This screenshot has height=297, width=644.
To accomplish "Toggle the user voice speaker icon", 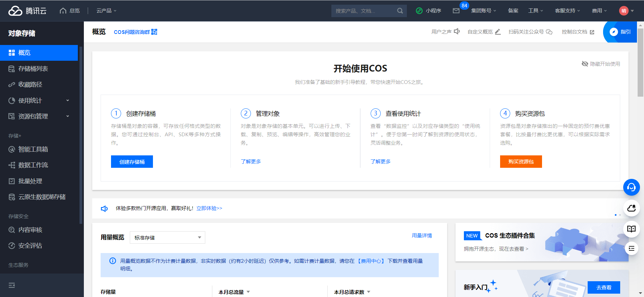I will pos(457,32).
